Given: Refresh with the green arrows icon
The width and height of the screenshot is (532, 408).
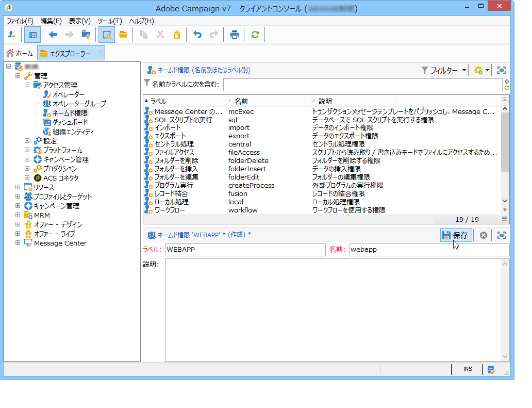Looking at the screenshot, I should (255, 35).
